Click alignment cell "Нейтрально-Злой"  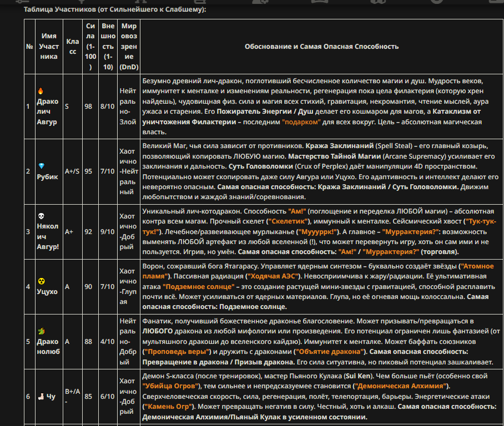128,106
